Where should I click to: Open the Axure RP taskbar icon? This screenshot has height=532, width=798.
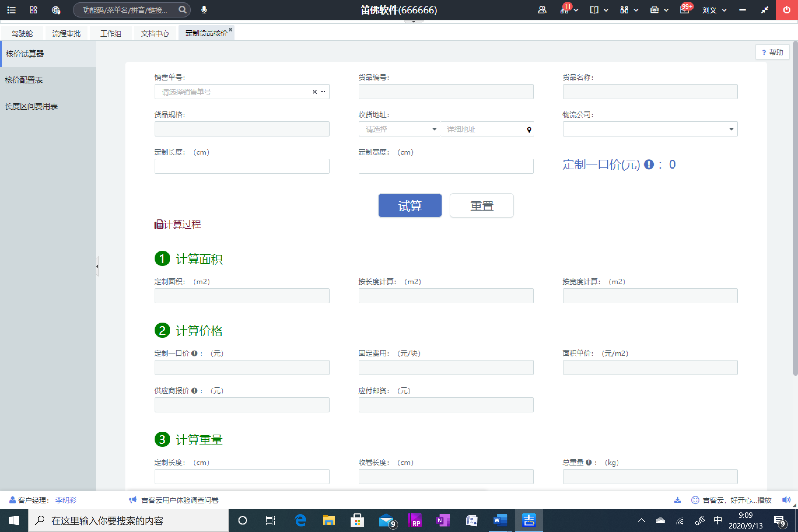pos(415,520)
